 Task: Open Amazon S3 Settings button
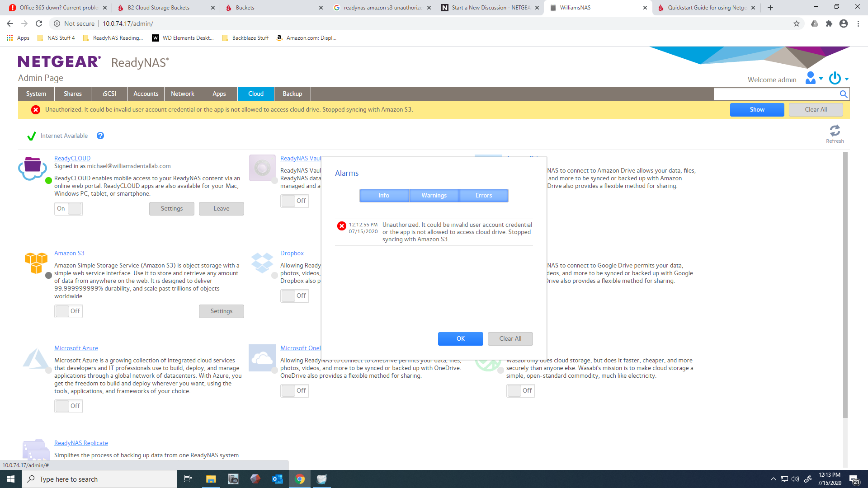[x=222, y=311]
